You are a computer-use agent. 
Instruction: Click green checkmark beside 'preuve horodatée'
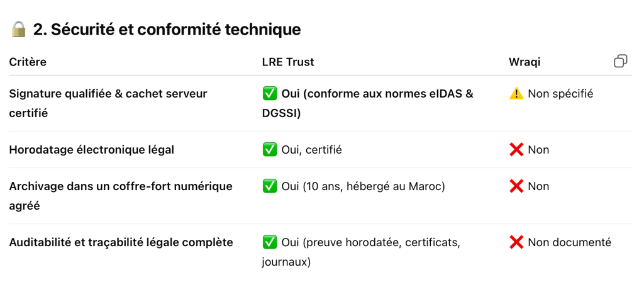[269, 242]
